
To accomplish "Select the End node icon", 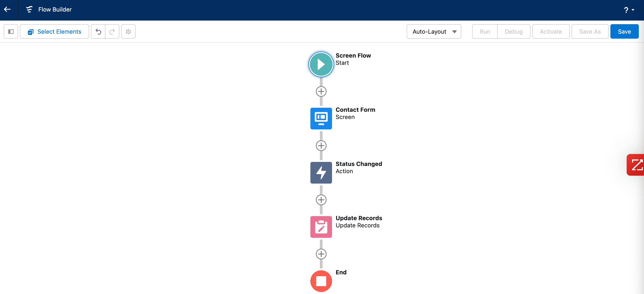I will click(321, 281).
